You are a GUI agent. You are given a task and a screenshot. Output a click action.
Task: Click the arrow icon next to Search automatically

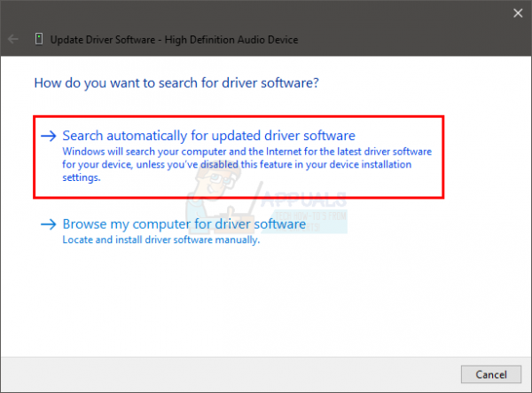49,136
